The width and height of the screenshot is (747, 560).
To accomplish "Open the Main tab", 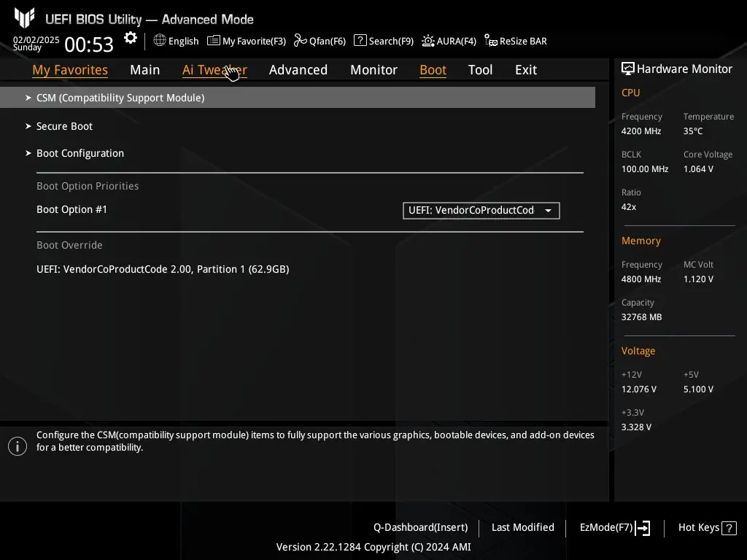I will (145, 70).
